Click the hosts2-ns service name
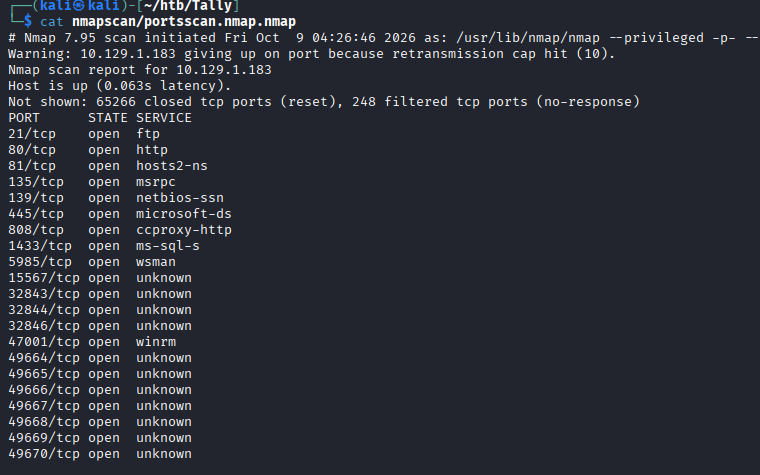This screenshot has height=475, width=760. [172, 166]
